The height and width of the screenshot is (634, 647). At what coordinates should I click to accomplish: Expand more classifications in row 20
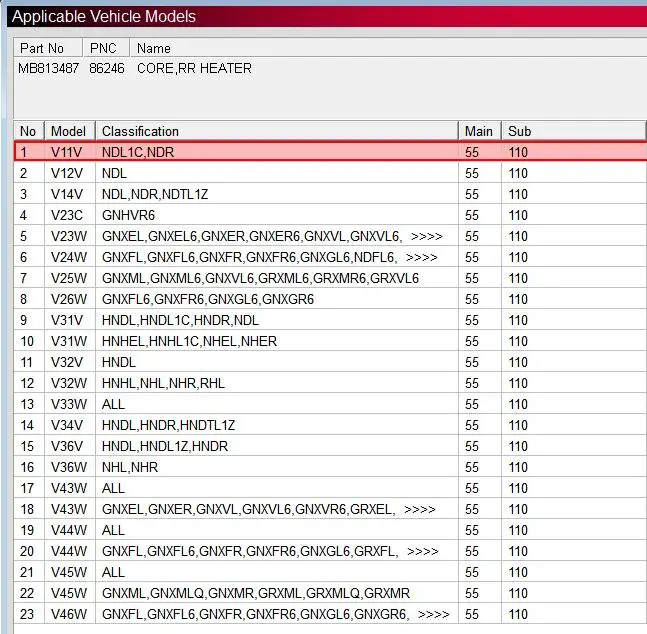423,551
